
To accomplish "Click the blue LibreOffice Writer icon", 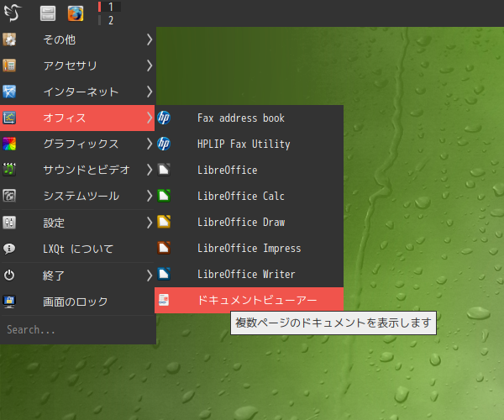I will click(164, 274).
